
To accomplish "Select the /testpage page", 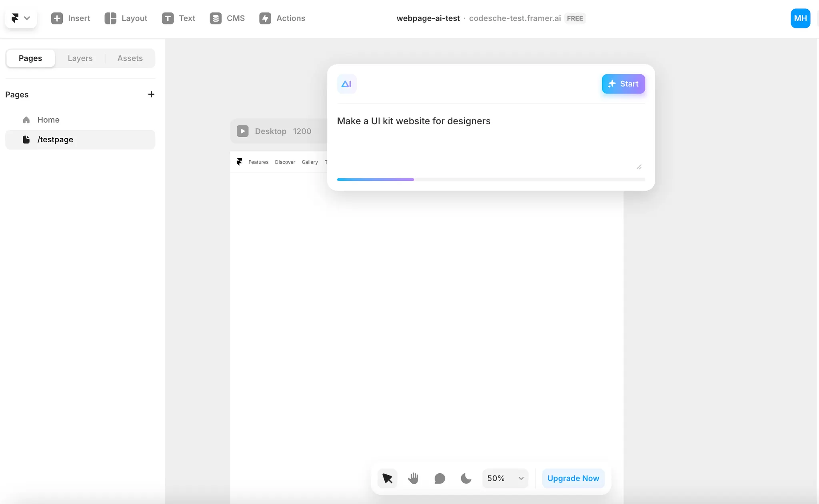I will click(x=55, y=139).
